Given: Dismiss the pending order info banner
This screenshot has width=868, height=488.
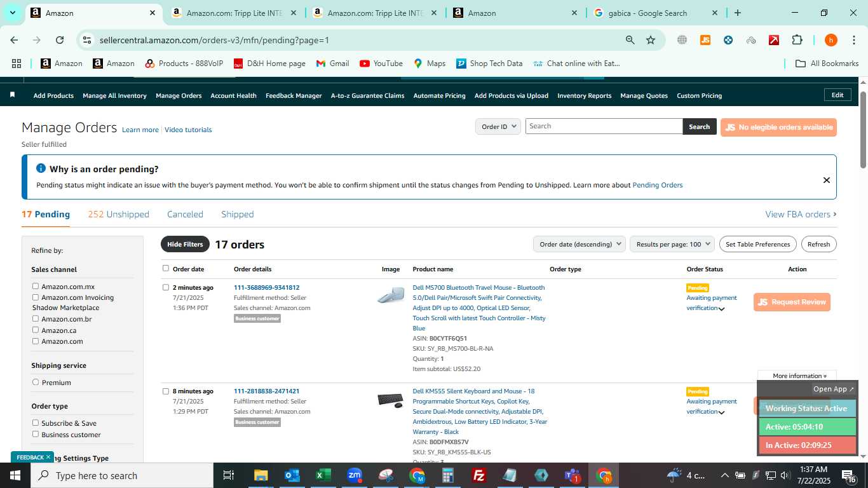Looking at the screenshot, I should [826, 180].
